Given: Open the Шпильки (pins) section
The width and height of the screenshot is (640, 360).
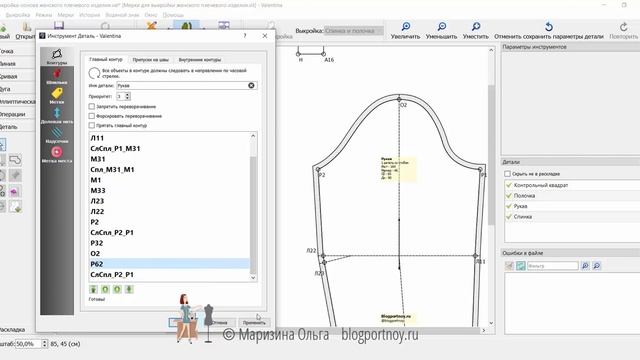Looking at the screenshot, I should click(x=57, y=76).
